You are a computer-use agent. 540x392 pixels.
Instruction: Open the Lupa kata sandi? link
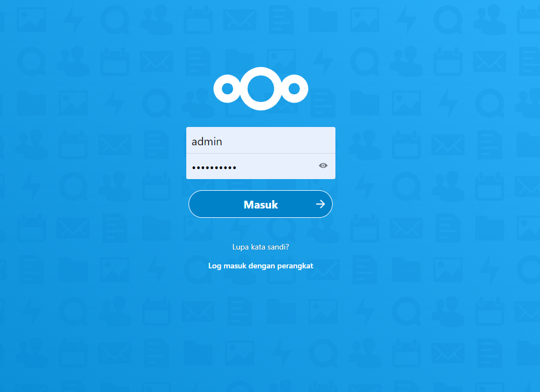click(261, 247)
